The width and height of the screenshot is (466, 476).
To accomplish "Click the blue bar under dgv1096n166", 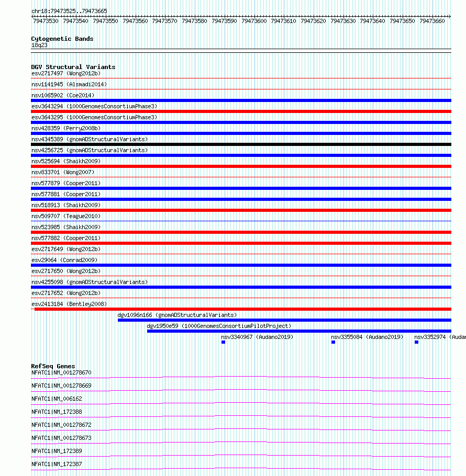I will pyautogui.click(x=285, y=320).
